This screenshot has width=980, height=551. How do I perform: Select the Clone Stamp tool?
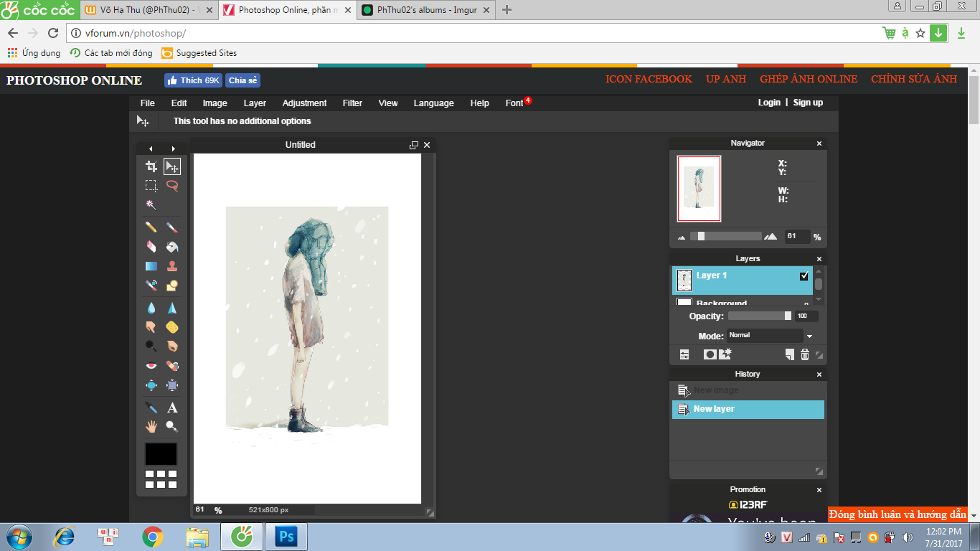(172, 266)
